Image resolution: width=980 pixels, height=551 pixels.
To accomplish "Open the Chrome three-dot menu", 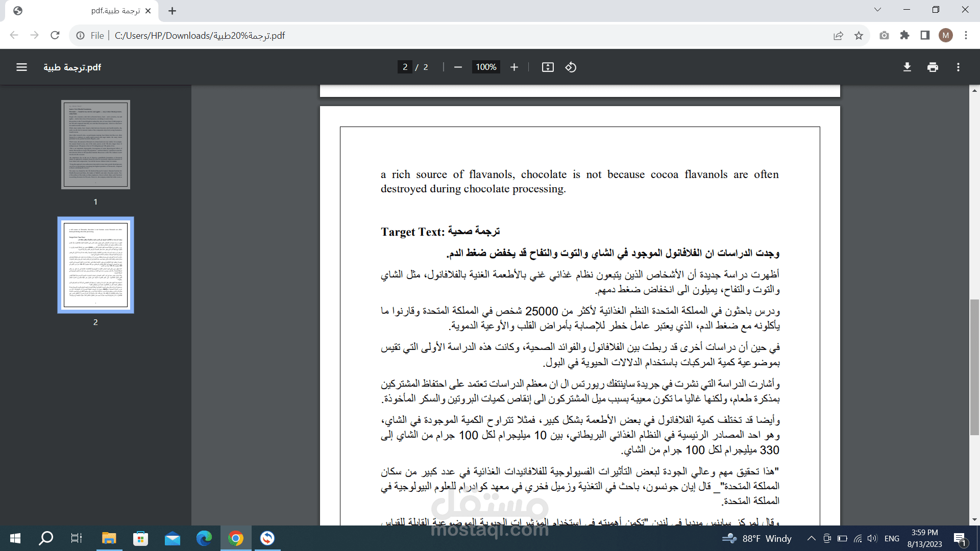I will tap(966, 36).
